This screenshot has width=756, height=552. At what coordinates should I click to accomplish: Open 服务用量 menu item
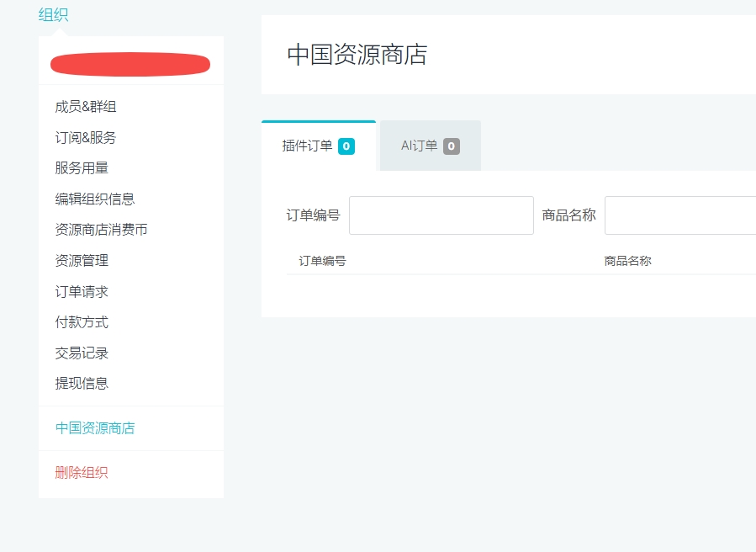[82, 168]
